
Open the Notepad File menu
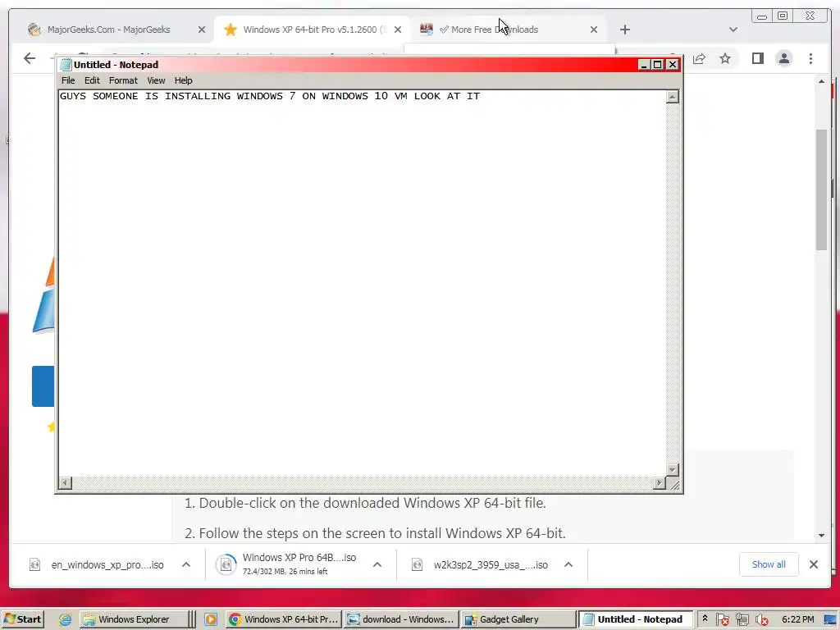point(68,80)
